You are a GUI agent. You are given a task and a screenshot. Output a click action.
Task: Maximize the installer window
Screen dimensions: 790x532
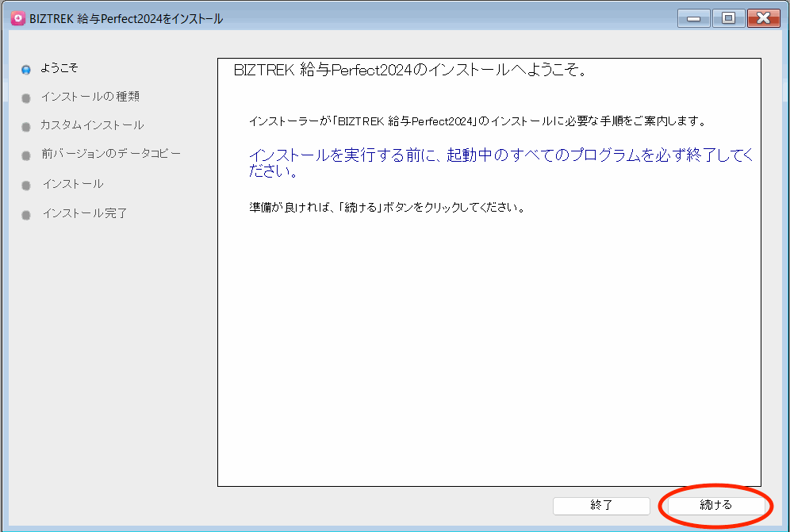pos(729,19)
